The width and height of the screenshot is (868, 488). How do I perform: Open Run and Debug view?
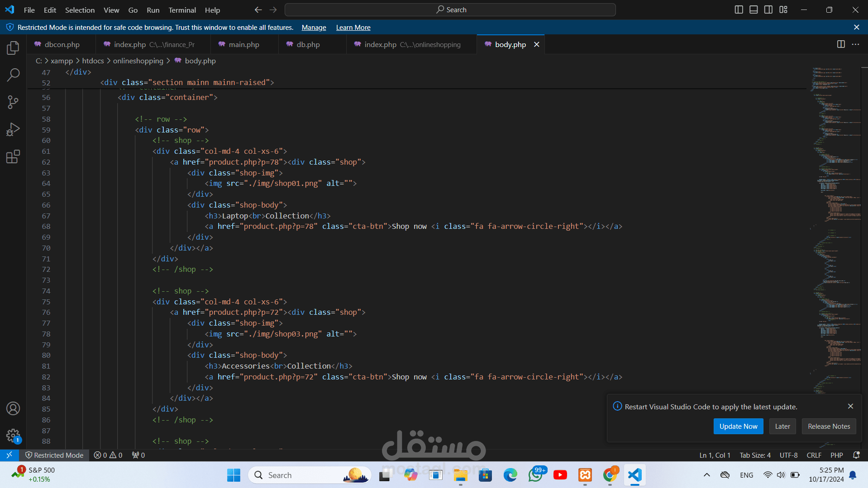13,130
